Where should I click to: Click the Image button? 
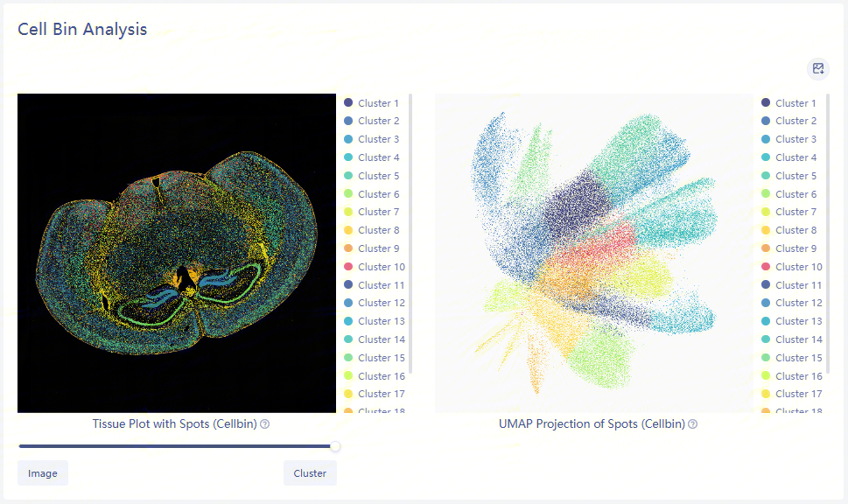[x=43, y=473]
